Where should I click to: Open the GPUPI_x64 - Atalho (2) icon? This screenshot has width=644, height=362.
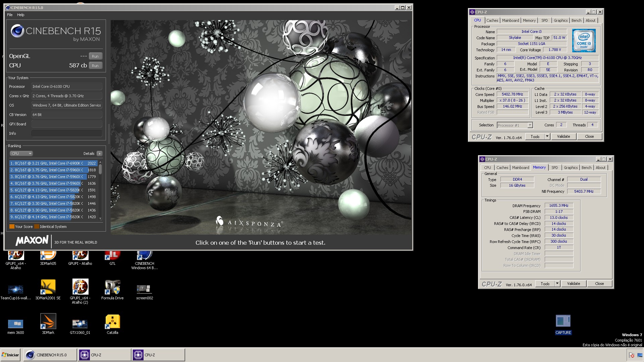pos(80,292)
